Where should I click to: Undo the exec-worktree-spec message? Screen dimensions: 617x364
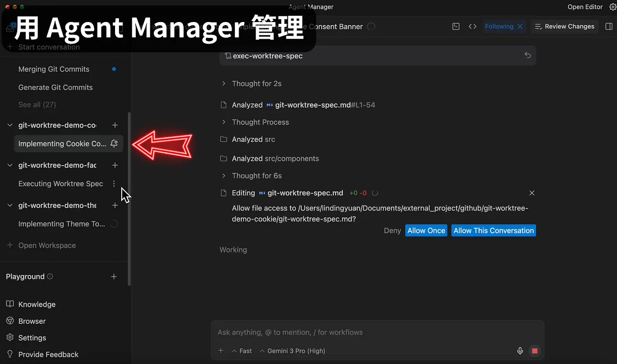(528, 56)
